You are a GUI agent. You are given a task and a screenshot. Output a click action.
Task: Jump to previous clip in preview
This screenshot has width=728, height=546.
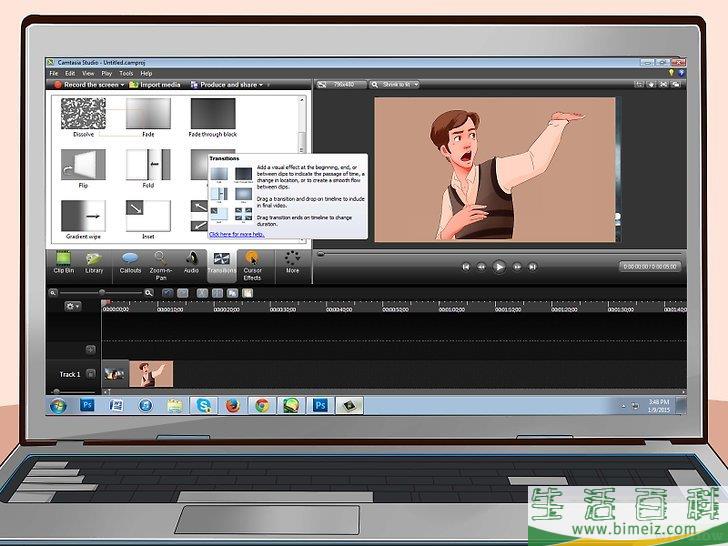pyautogui.click(x=466, y=267)
